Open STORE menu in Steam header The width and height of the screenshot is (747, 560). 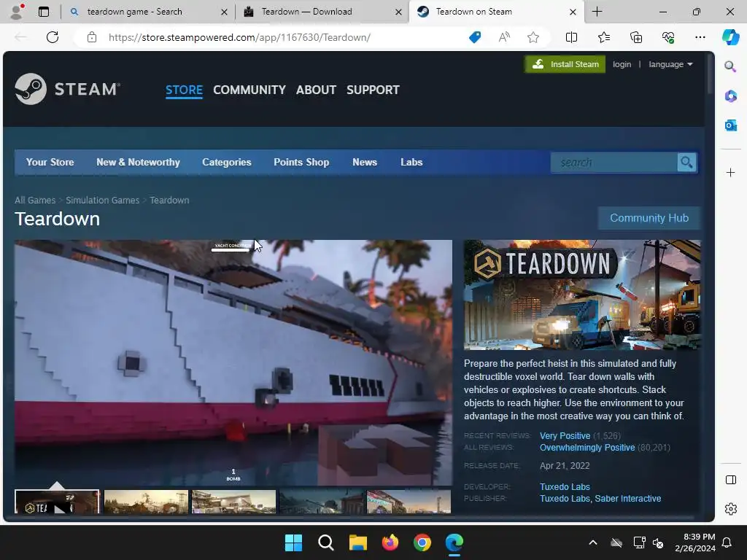point(184,90)
